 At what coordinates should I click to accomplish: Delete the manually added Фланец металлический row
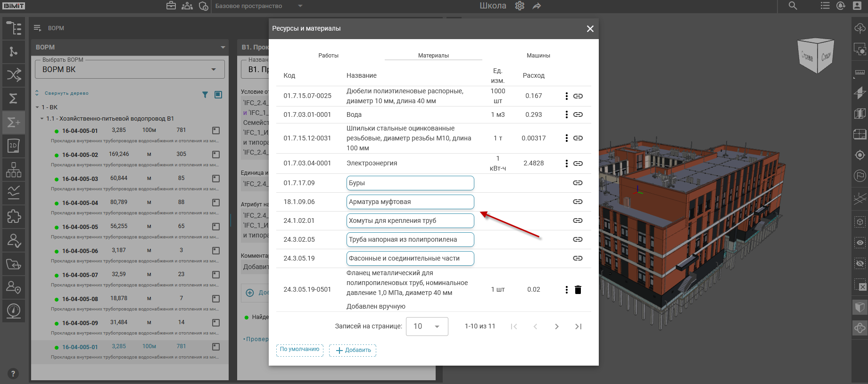578,290
